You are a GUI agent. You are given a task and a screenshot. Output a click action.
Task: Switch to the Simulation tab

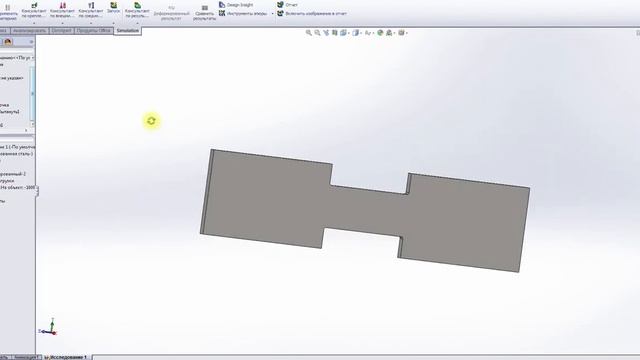pyautogui.click(x=127, y=31)
